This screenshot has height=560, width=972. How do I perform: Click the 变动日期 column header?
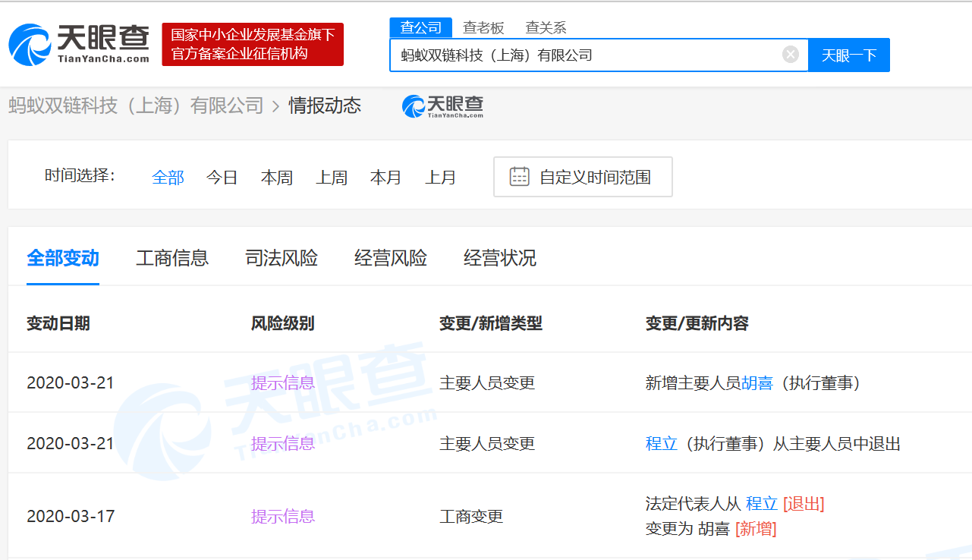tap(58, 323)
